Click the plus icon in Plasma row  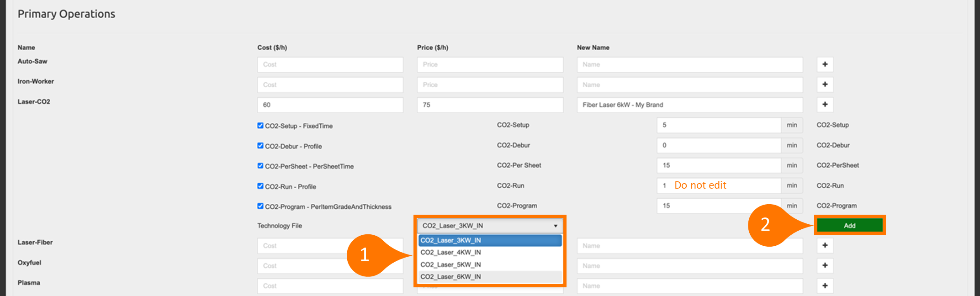(825, 286)
